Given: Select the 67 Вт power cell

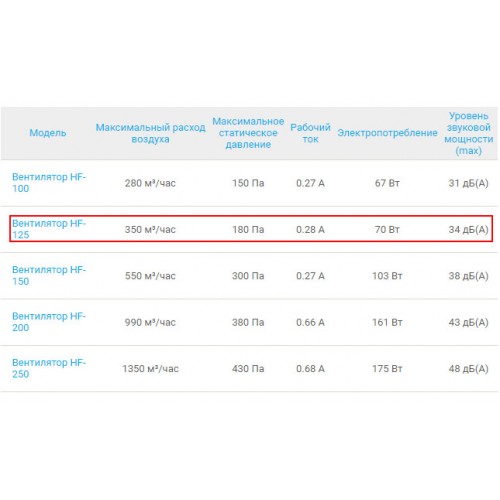Looking at the screenshot, I should 387,183.
